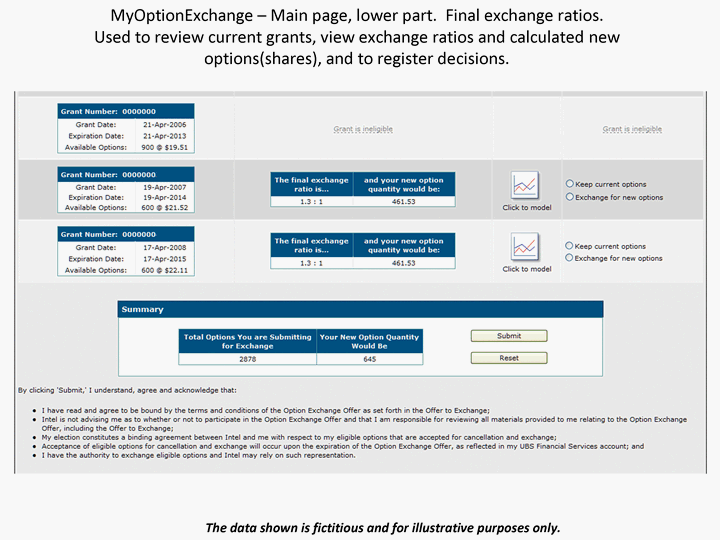This screenshot has width=720, height=540.
Task: Click the right-column Grant is ineligible link
Action: (631, 129)
